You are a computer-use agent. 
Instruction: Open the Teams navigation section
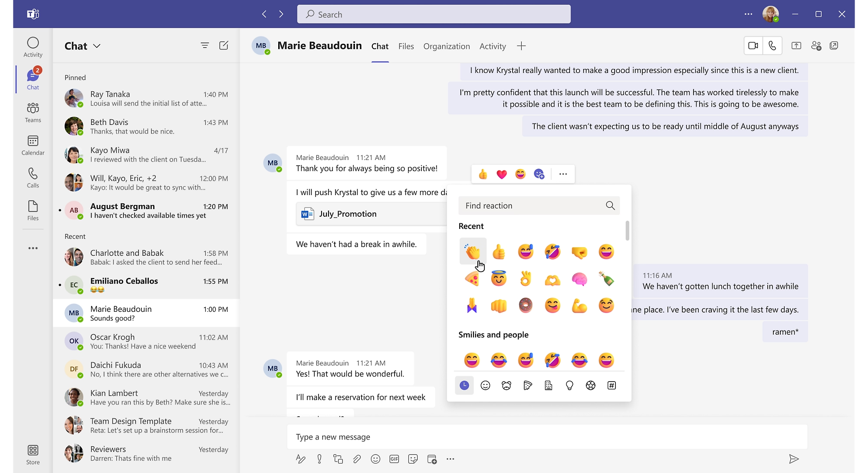click(x=33, y=111)
